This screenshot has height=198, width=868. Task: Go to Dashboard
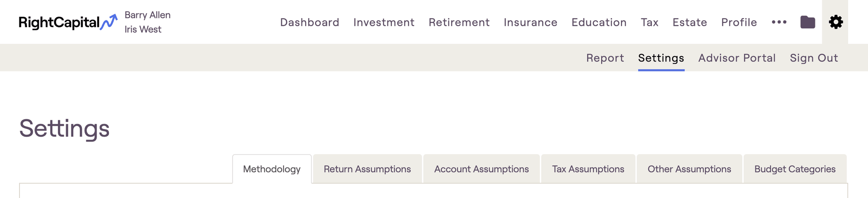[310, 22]
